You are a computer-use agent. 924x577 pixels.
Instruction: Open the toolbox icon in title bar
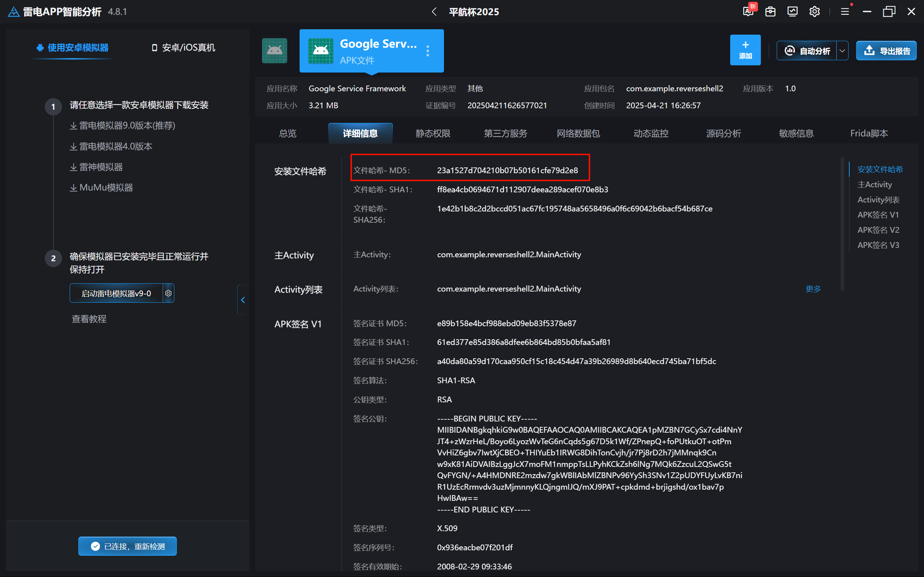pos(771,12)
